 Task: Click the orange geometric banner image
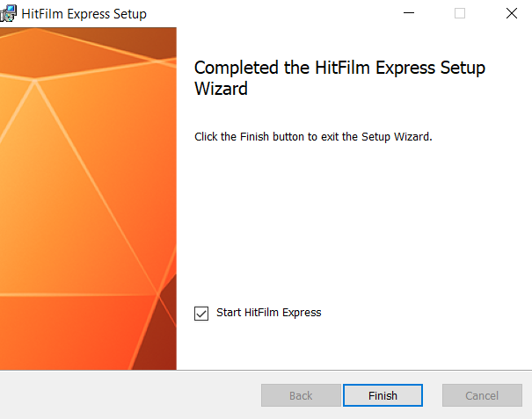point(88,199)
